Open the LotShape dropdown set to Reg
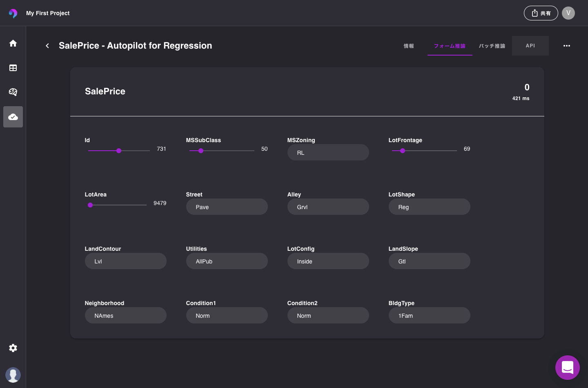This screenshot has width=588, height=388. [429, 207]
